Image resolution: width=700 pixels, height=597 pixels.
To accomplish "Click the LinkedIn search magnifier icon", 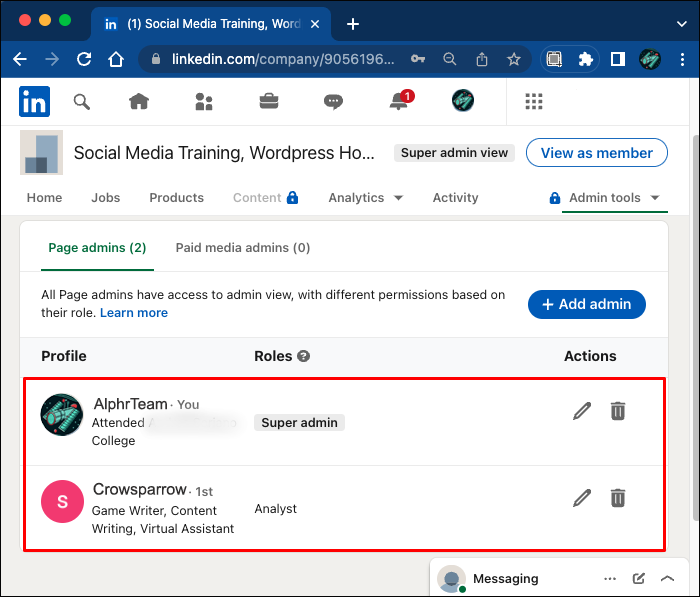I will [x=82, y=101].
